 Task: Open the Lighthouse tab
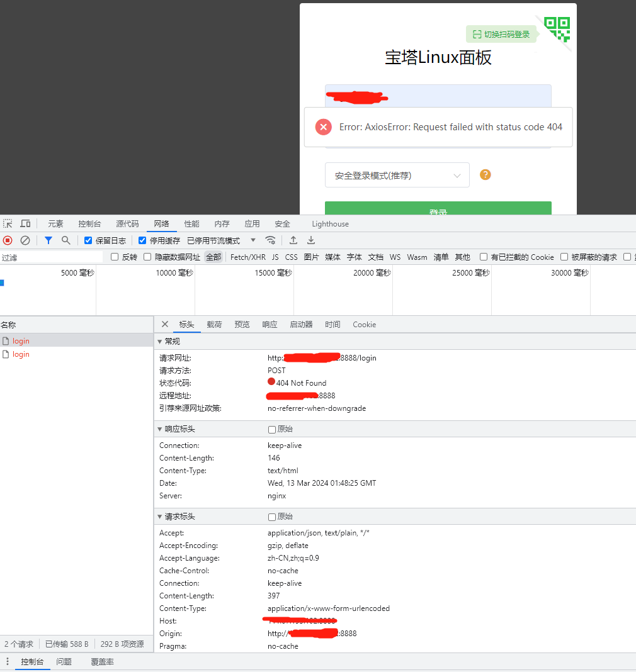pos(330,224)
